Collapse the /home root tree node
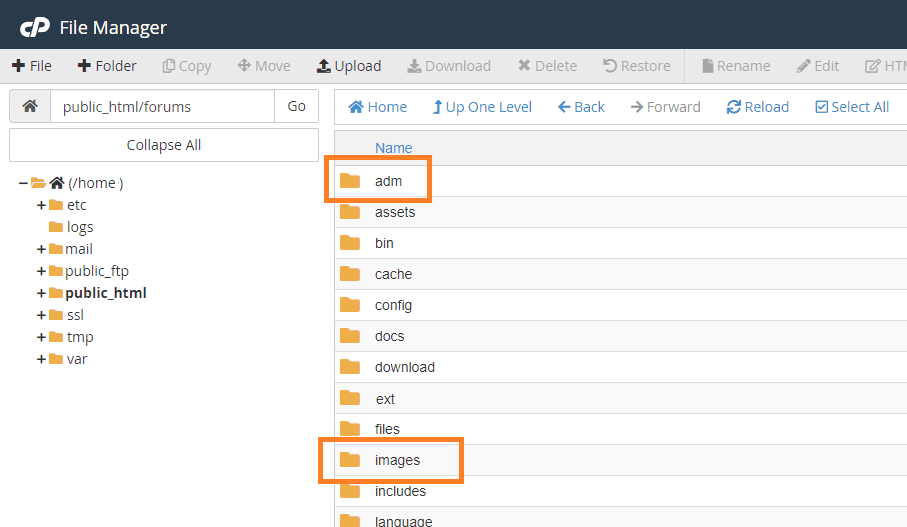This screenshot has width=907, height=527. pos(23,183)
